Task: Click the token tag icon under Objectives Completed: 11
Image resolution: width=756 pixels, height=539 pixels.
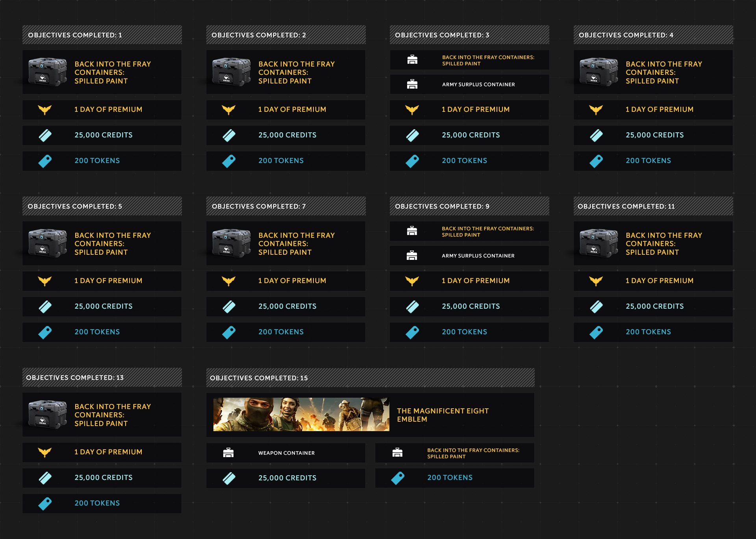Action: click(596, 332)
